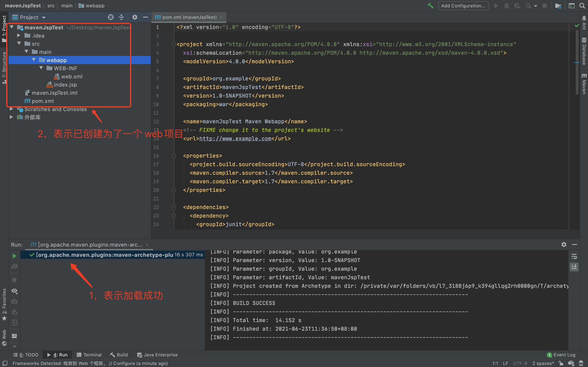Open Project Structure icon in top toolbar
Viewport: 588px width, 367px height.
coord(558,6)
